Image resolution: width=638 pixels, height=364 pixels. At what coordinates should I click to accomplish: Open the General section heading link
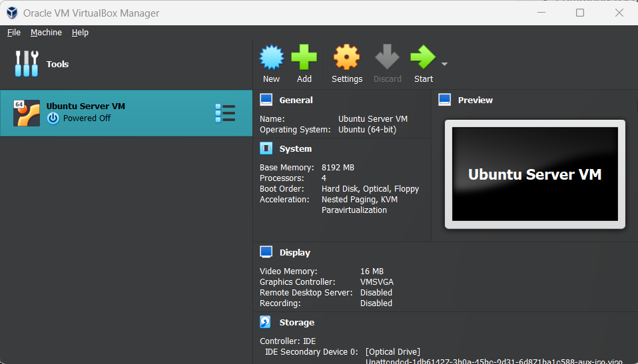coord(296,100)
